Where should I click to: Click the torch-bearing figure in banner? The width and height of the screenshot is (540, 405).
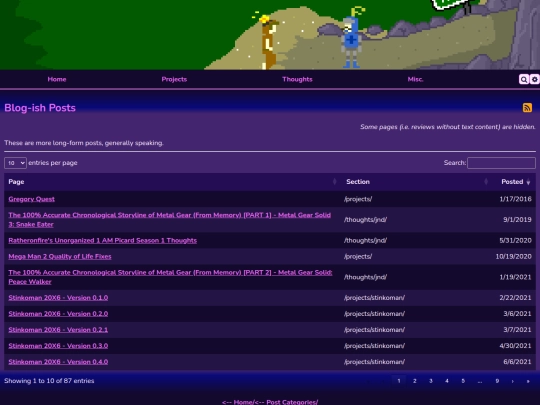pos(268,42)
